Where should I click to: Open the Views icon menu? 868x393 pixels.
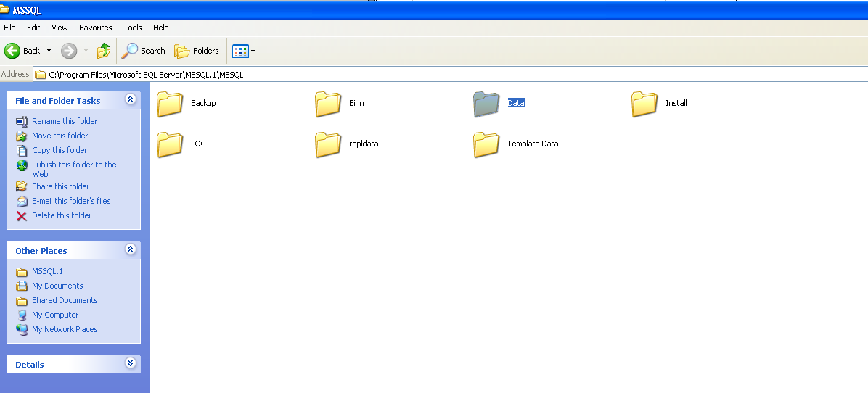[x=240, y=51]
